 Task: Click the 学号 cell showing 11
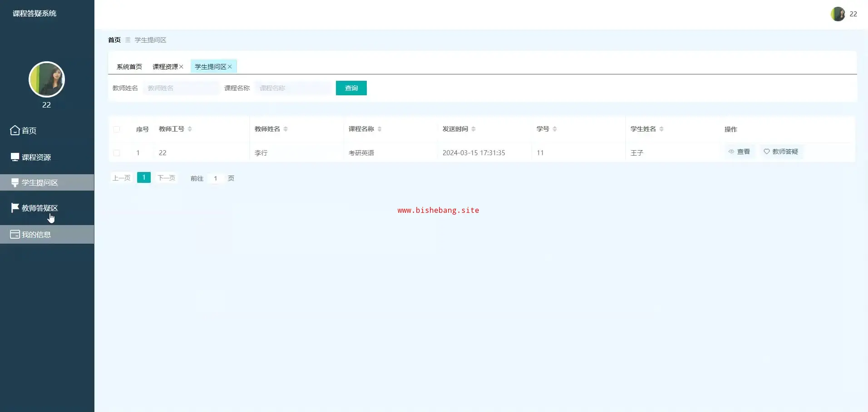point(540,153)
